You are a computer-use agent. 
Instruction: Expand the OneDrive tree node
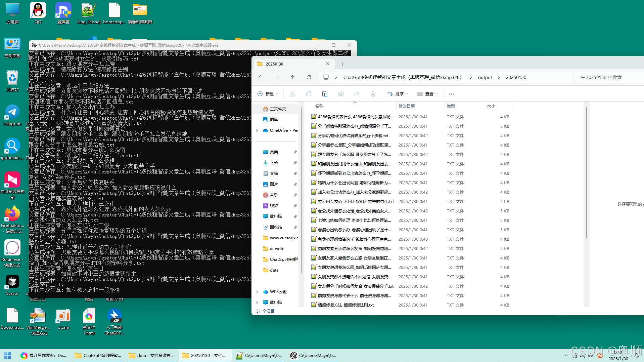(257, 130)
